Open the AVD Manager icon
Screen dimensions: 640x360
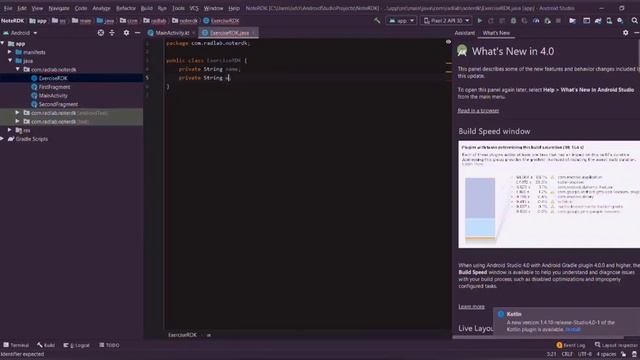coord(609,20)
